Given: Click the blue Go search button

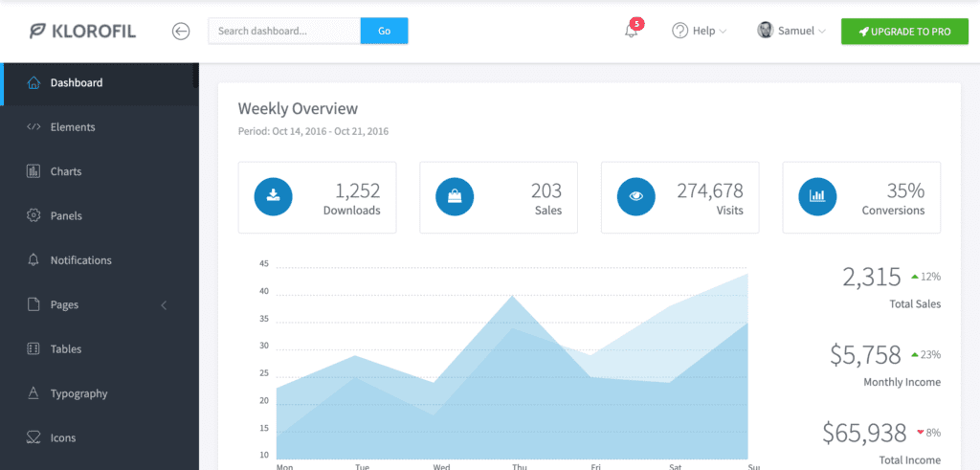Looking at the screenshot, I should tap(385, 31).
